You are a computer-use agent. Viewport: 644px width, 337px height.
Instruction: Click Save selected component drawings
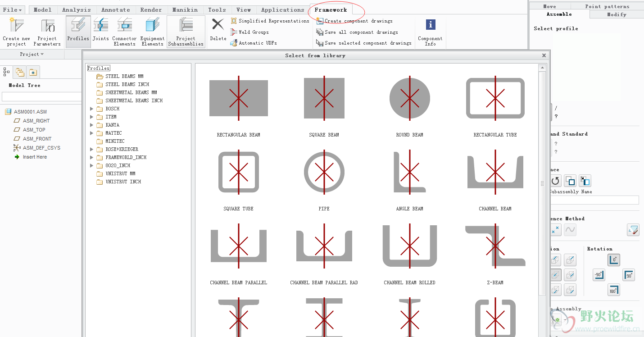[364, 43]
